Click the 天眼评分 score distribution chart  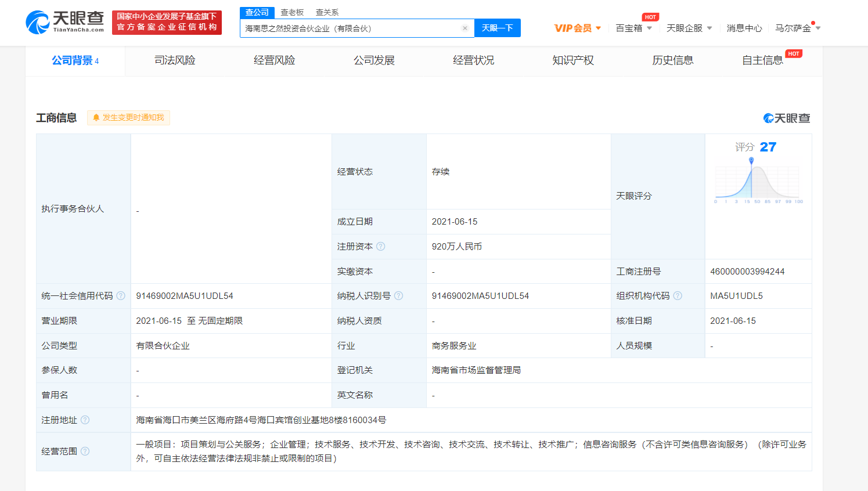(x=758, y=181)
